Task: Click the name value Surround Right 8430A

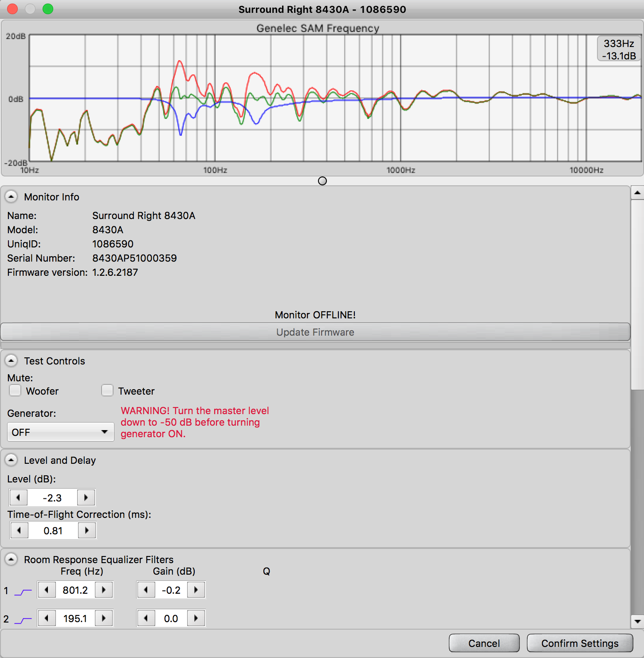Action: (144, 215)
